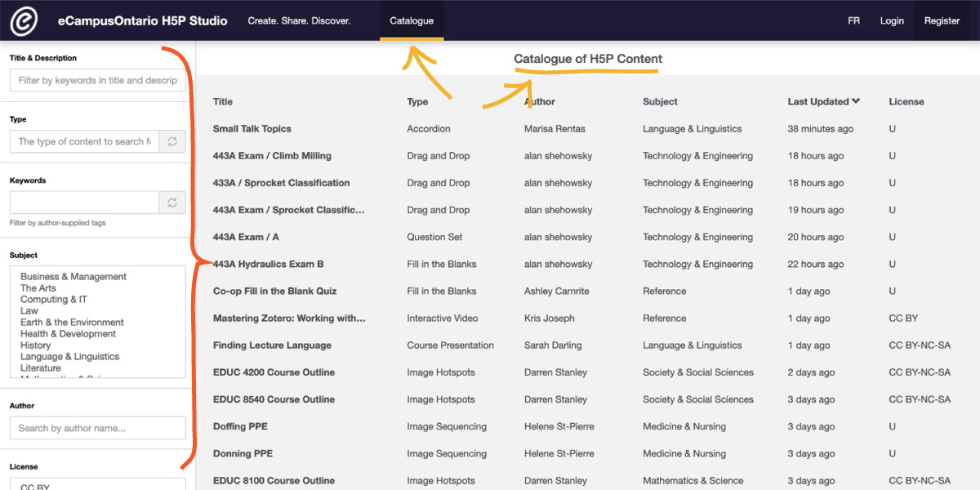
Task: Click the Interactive Video type cell
Action: click(443, 318)
